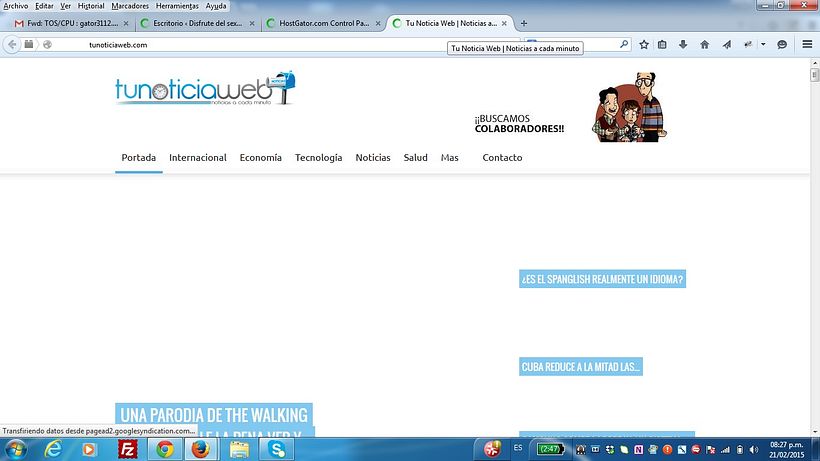Click the bookmark star icon
Viewport: 820px width, 461px height.
click(644, 44)
